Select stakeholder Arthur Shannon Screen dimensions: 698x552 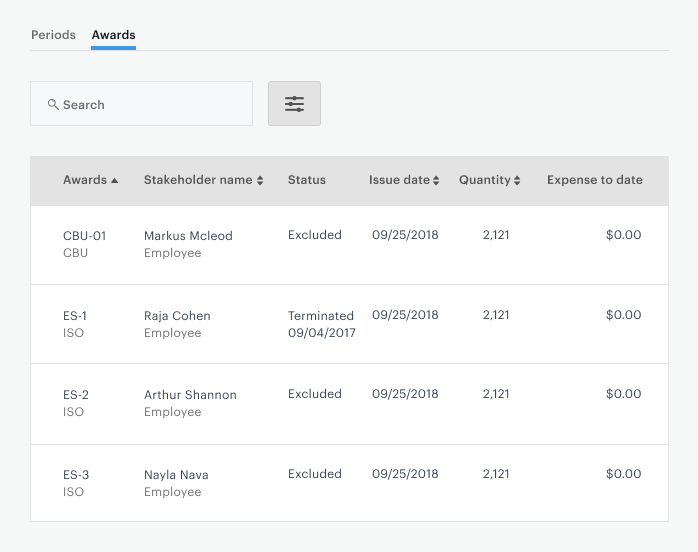[x=190, y=395]
